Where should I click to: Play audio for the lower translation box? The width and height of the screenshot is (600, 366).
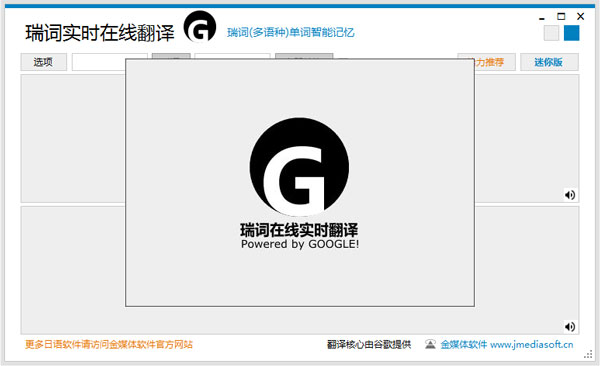click(x=570, y=327)
